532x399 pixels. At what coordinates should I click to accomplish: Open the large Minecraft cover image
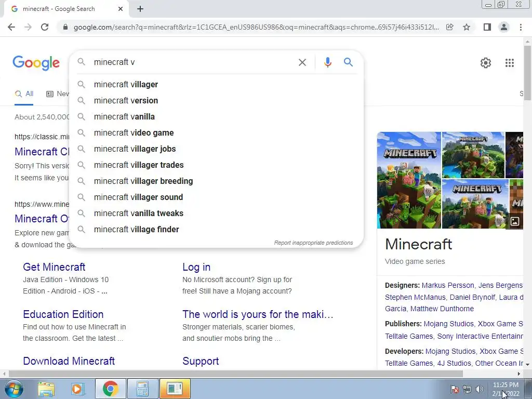pyautogui.click(x=409, y=180)
